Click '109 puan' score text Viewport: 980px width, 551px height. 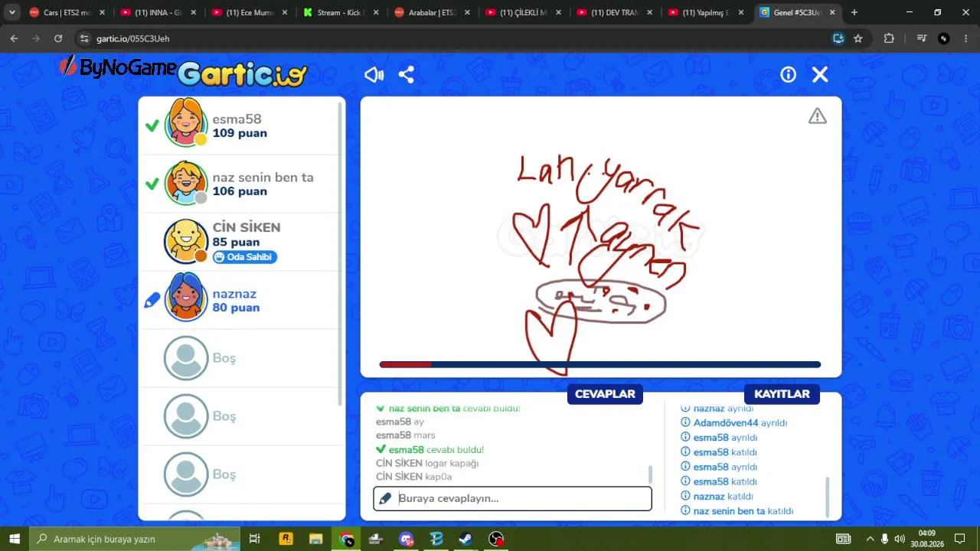click(x=240, y=133)
